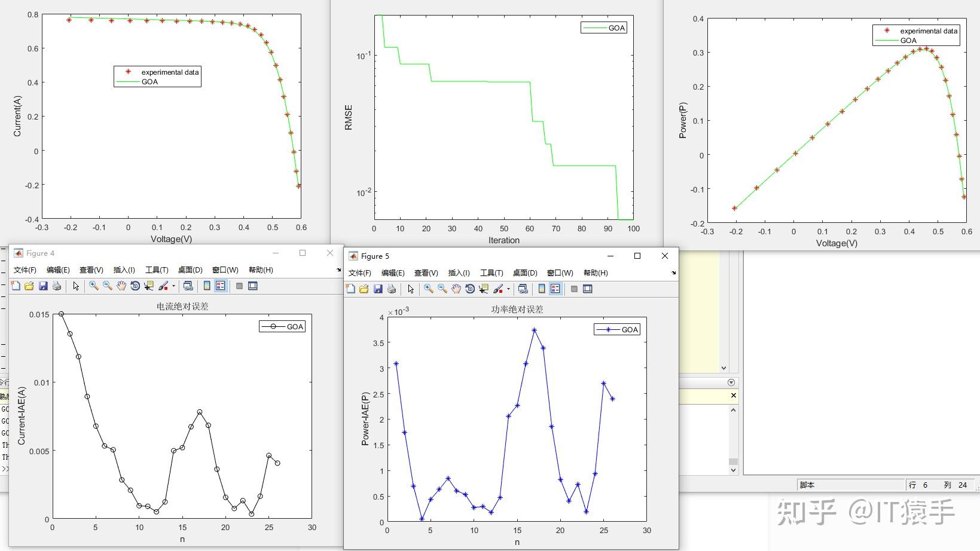This screenshot has height=551, width=980.
Task: Open the 工具(T) menu in Figure 5
Action: coord(491,273)
